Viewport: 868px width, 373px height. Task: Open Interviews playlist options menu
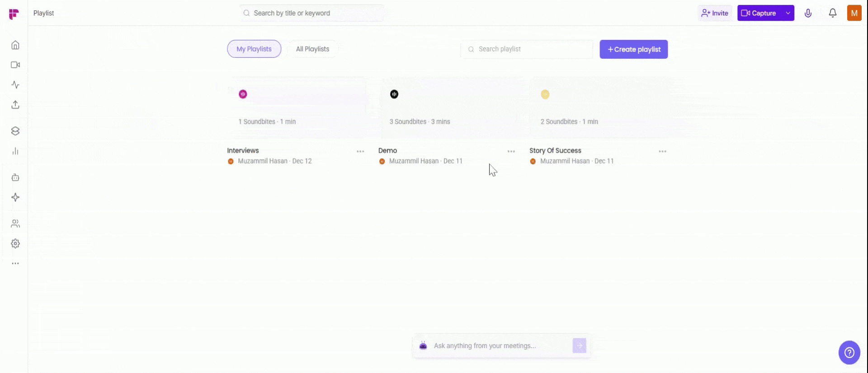tap(360, 152)
